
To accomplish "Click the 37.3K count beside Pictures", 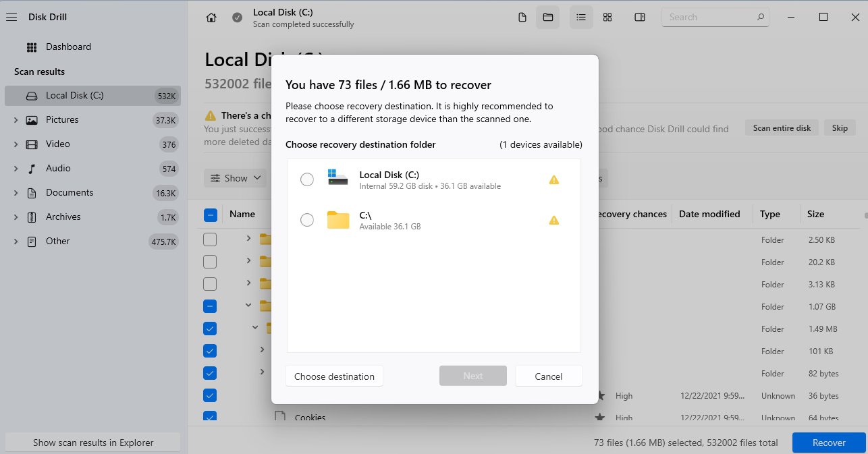I will (165, 120).
